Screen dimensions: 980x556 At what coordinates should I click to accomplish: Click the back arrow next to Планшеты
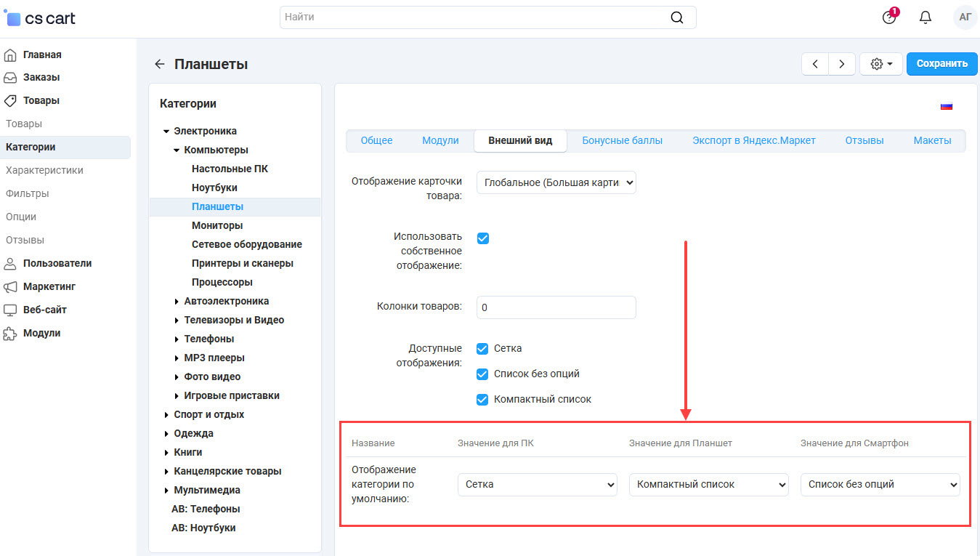[x=160, y=64]
